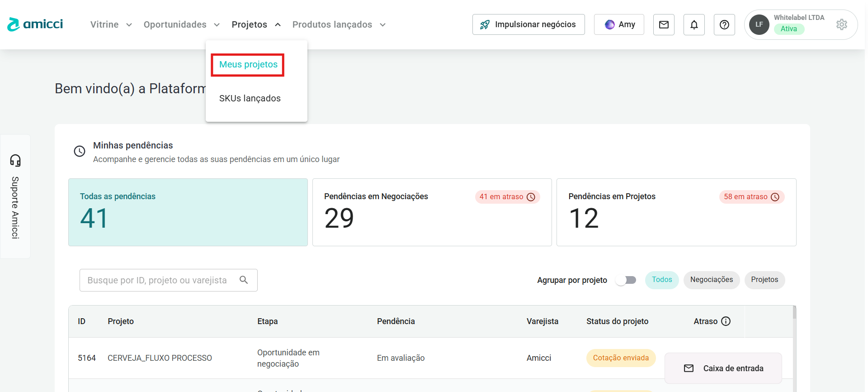Click the LF user avatar
Screen dimensions: 868x392
[x=759, y=24]
